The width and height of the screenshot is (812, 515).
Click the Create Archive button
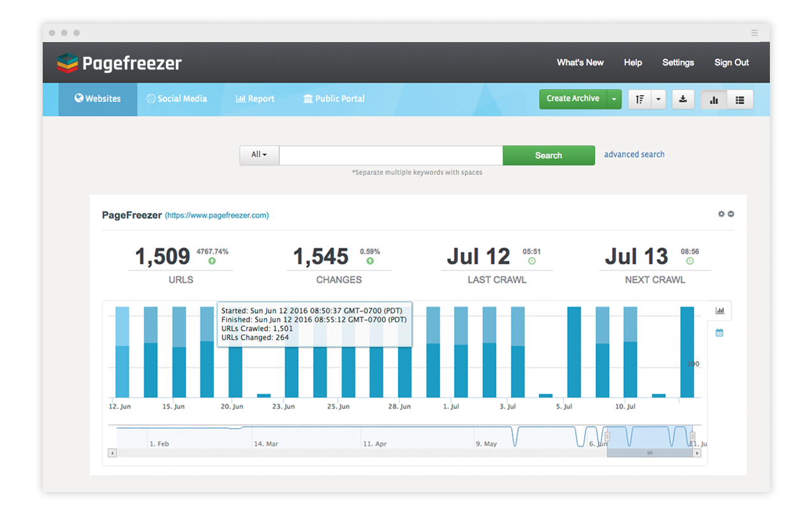point(573,99)
